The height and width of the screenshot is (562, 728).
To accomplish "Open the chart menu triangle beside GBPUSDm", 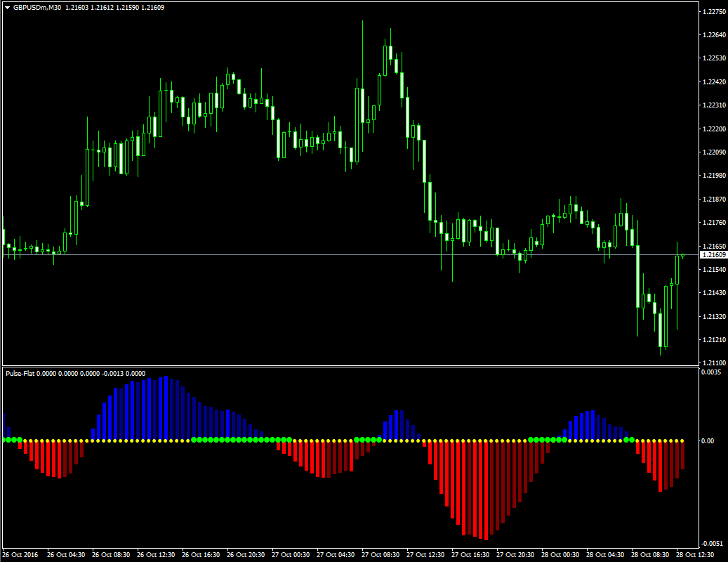I will click(x=8, y=8).
